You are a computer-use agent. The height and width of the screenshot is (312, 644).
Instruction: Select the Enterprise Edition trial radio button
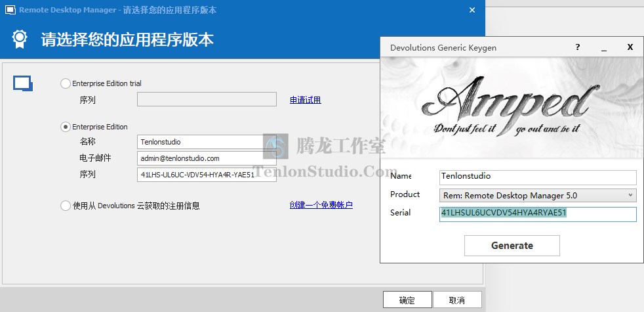tap(66, 83)
